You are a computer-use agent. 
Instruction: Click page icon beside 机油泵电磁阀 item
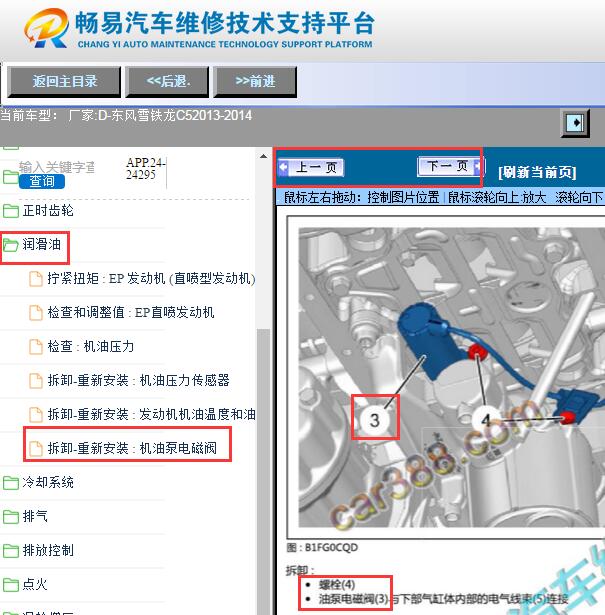[36, 449]
